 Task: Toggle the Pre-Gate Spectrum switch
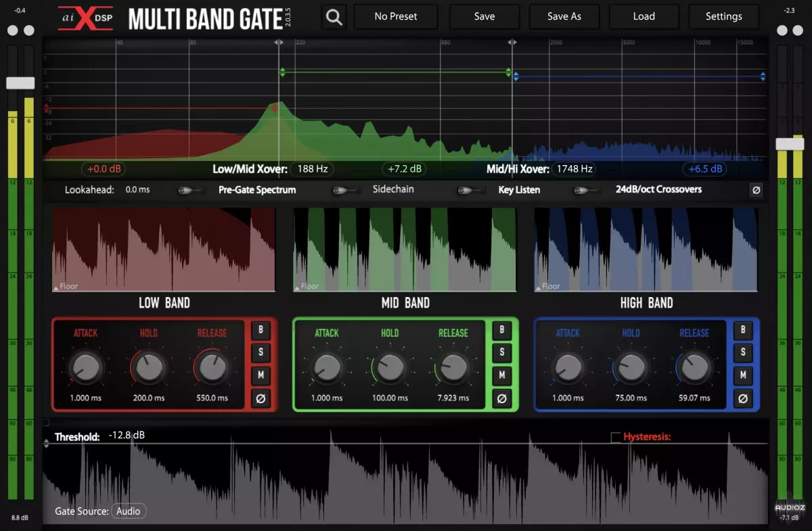point(191,191)
